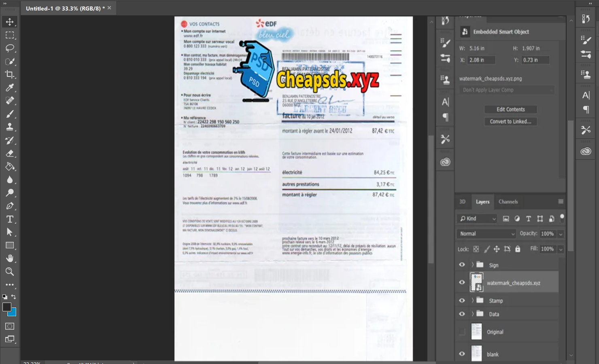Screen dimensions: 599x364
Task: Switch to the 3D tab
Action: point(462,202)
